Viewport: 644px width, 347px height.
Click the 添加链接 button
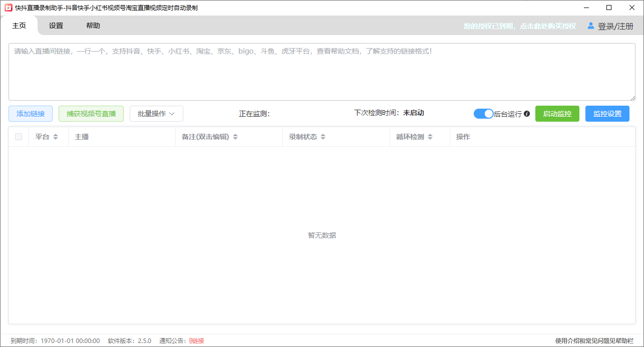point(31,114)
